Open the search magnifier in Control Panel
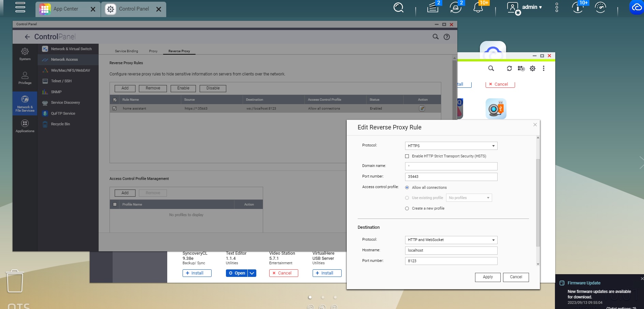 coord(435,37)
